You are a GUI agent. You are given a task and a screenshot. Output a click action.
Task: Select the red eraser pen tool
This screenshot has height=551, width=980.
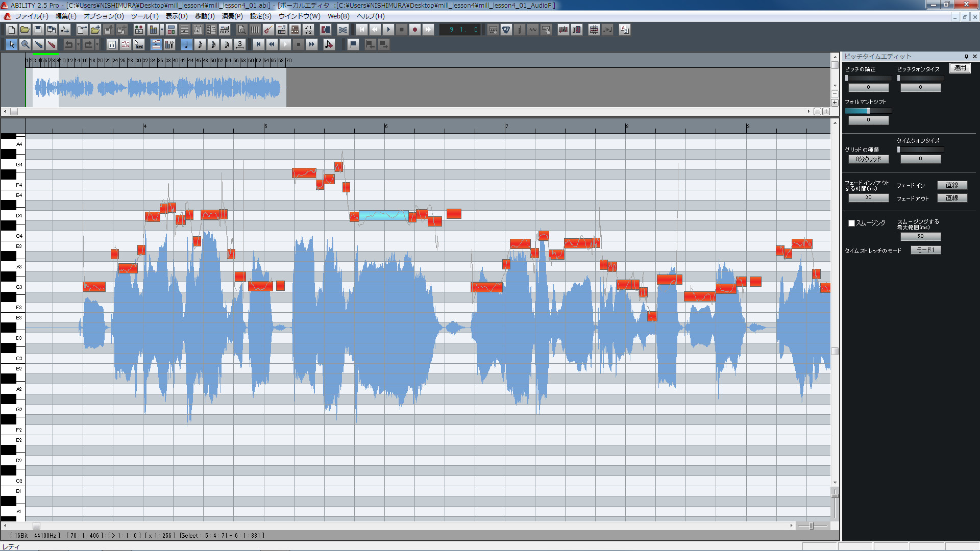coord(52,44)
